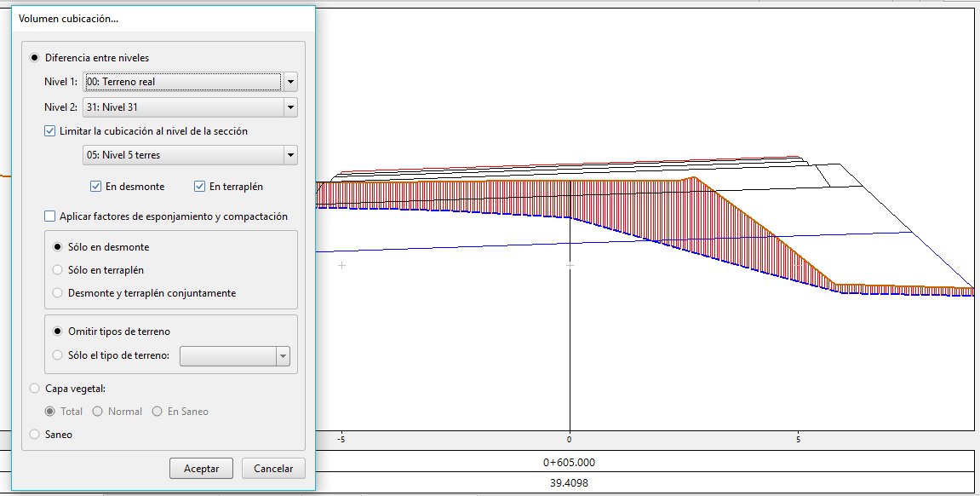
Task: Open the Nivel 5 terres dropdown
Action: 290,155
